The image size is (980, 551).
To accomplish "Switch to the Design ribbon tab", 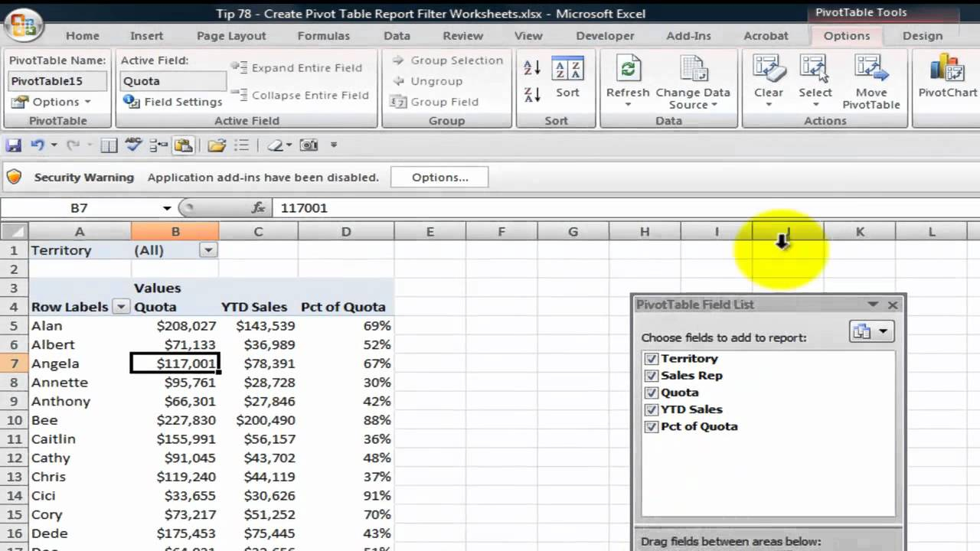I will [923, 35].
